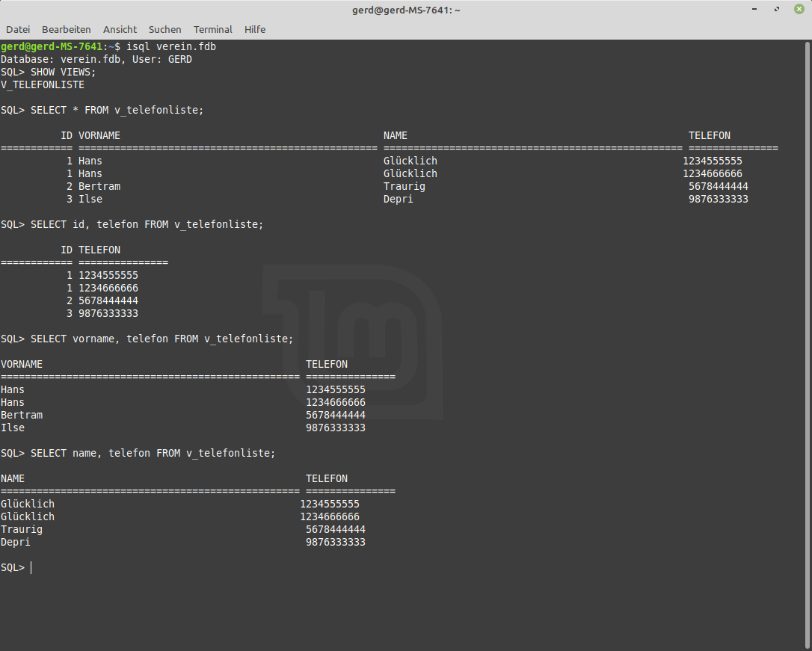Minimize the terminal window
Image resolution: width=812 pixels, height=651 pixels.
(754, 9)
